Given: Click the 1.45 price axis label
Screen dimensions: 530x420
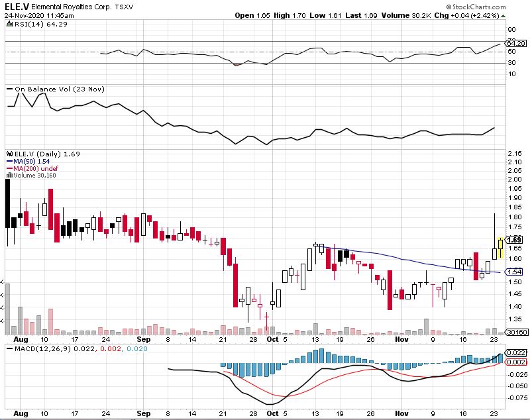Looking at the screenshot, I should tap(515, 294).
